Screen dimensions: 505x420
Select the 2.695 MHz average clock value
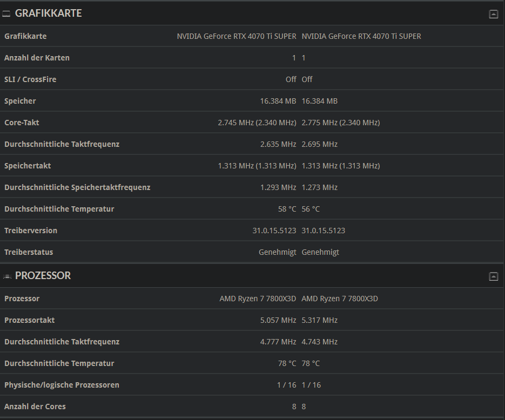(x=320, y=144)
